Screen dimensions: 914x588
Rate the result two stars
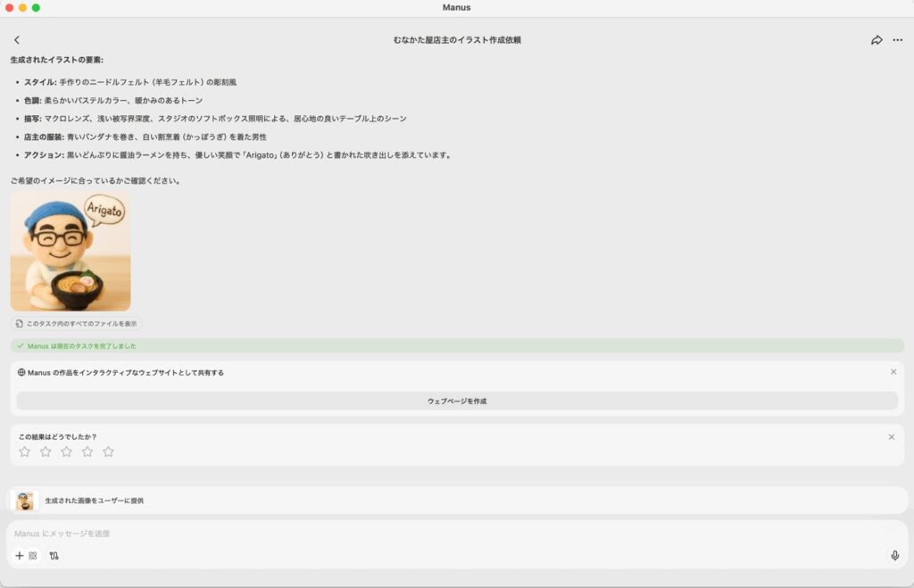(46, 451)
